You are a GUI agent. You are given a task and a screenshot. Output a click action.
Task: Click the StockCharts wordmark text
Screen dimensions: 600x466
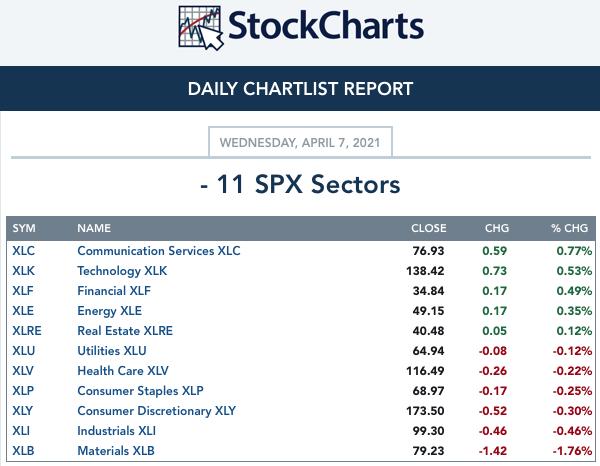326,26
